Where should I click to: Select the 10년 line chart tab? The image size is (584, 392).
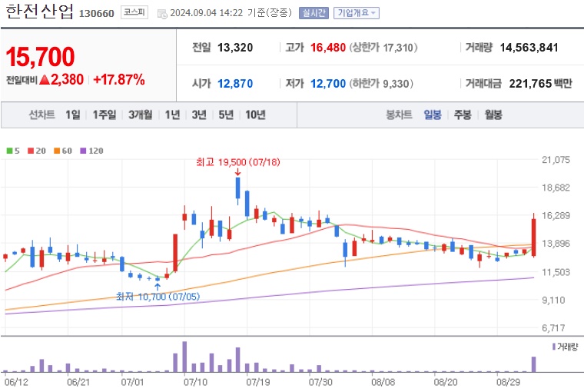(255, 115)
